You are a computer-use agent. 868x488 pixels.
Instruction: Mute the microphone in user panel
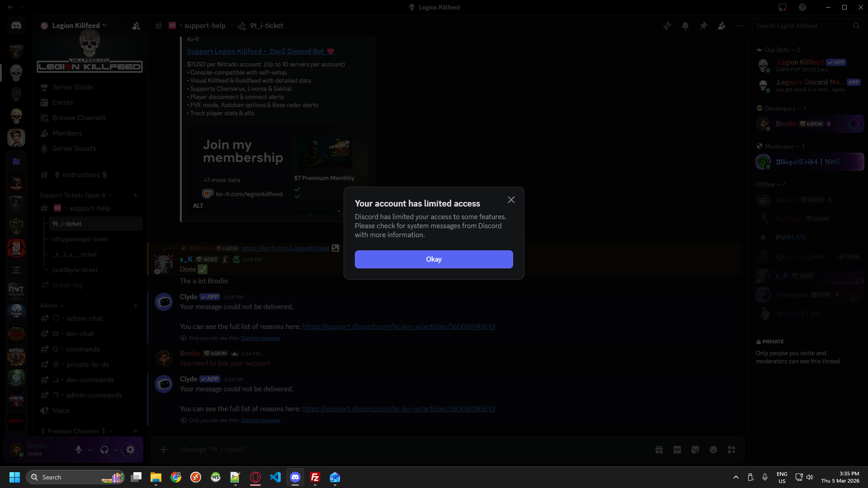[x=79, y=450]
